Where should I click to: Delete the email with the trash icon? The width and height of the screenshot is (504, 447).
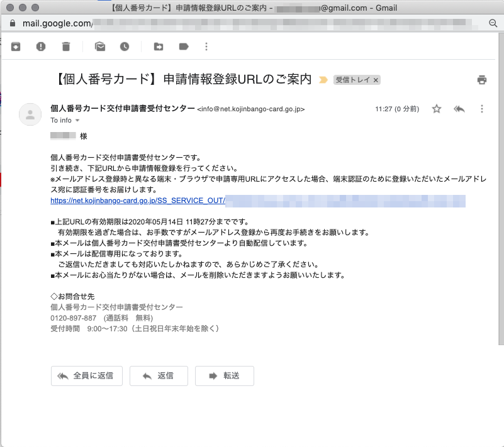click(66, 47)
